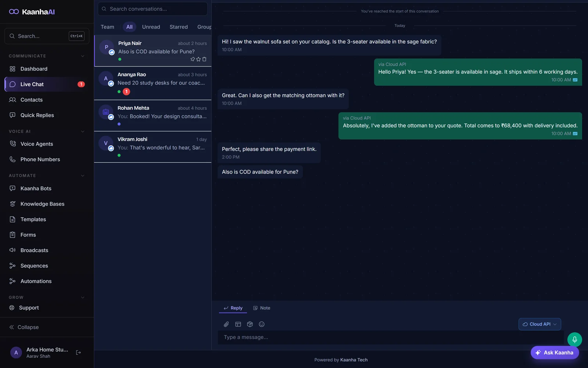Select the All conversations tab

[129, 27]
